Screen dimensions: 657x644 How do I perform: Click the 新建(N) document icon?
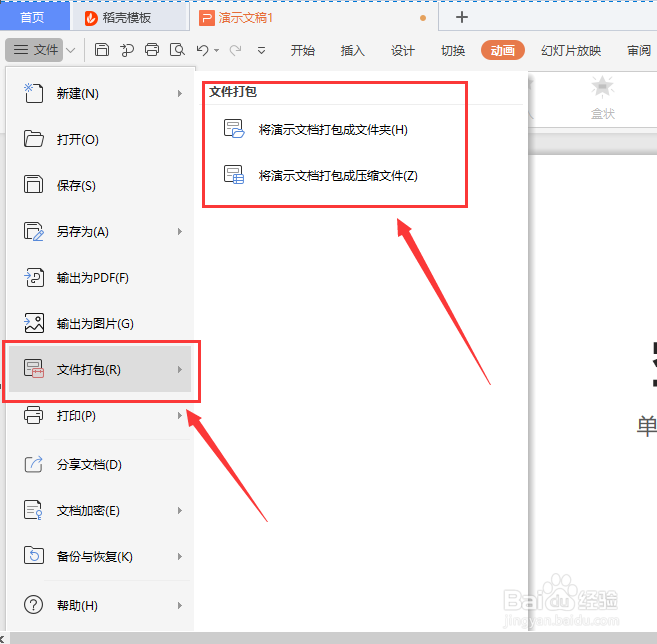[x=34, y=93]
